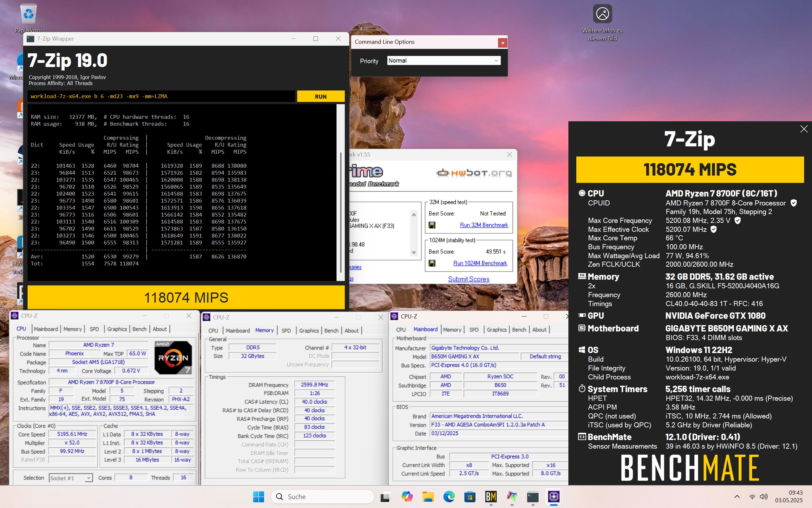Select Bench tab in left CPU-Z window
Image resolution: width=812 pixels, height=508 pixels.
tap(139, 329)
